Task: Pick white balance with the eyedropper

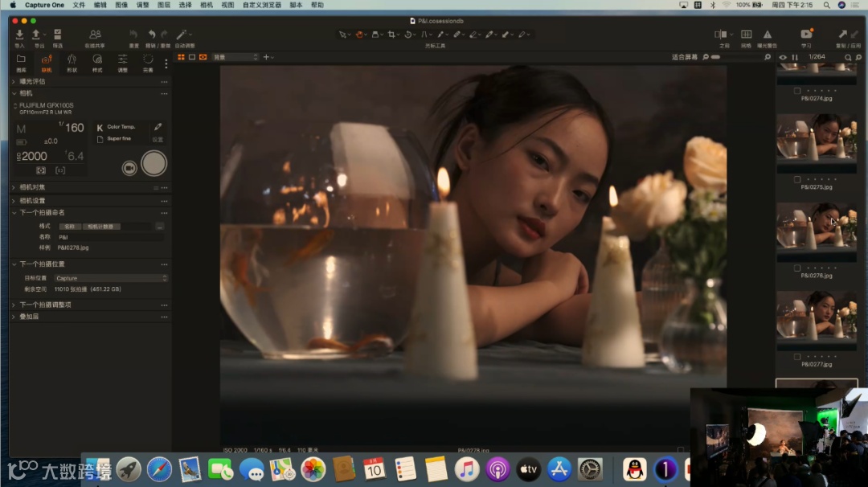Action: click(158, 127)
